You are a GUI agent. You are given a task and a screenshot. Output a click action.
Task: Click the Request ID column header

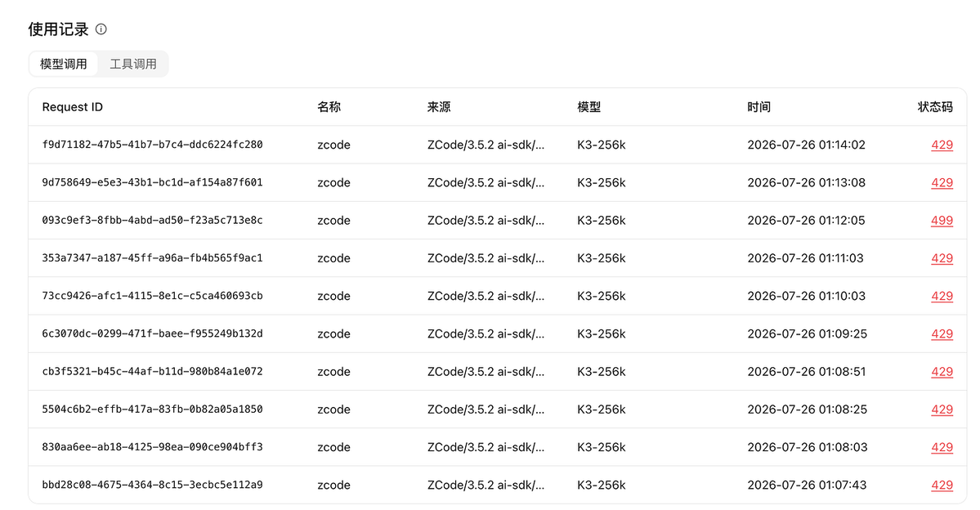[x=73, y=107]
